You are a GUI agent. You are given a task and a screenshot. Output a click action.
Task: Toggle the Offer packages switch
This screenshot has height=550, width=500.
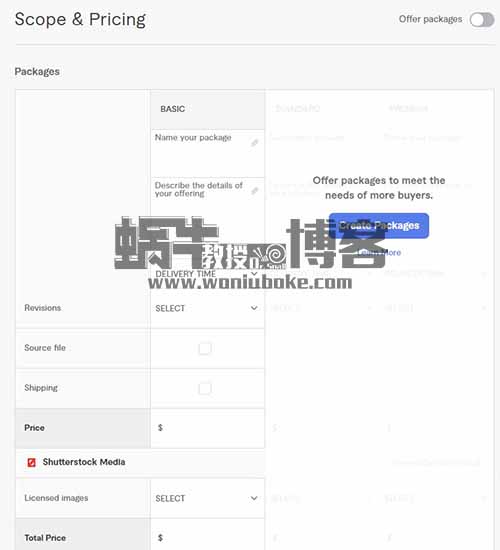(482, 20)
